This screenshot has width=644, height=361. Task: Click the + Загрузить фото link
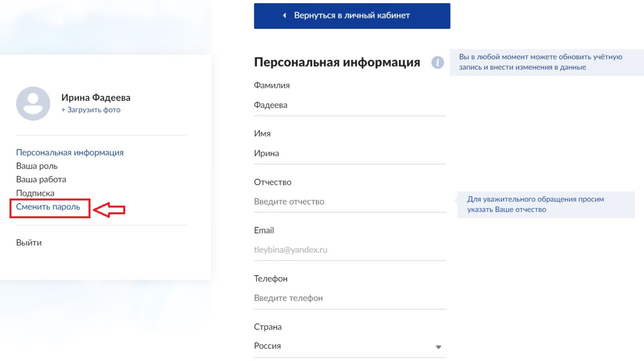pos(91,110)
